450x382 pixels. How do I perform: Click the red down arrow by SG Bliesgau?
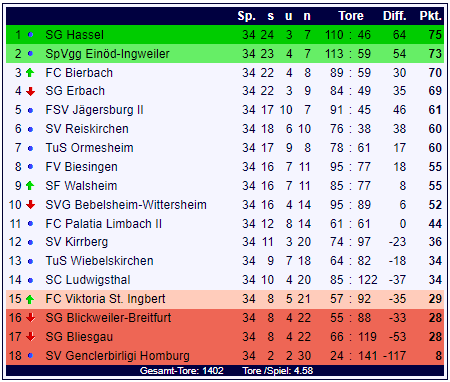(30, 337)
